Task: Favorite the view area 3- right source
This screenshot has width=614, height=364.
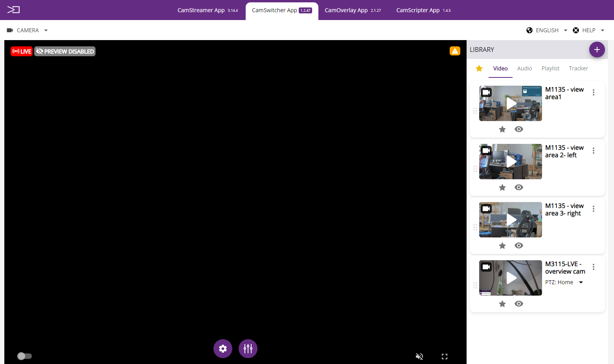Action: pyautogui.click(x=502, y=246)
